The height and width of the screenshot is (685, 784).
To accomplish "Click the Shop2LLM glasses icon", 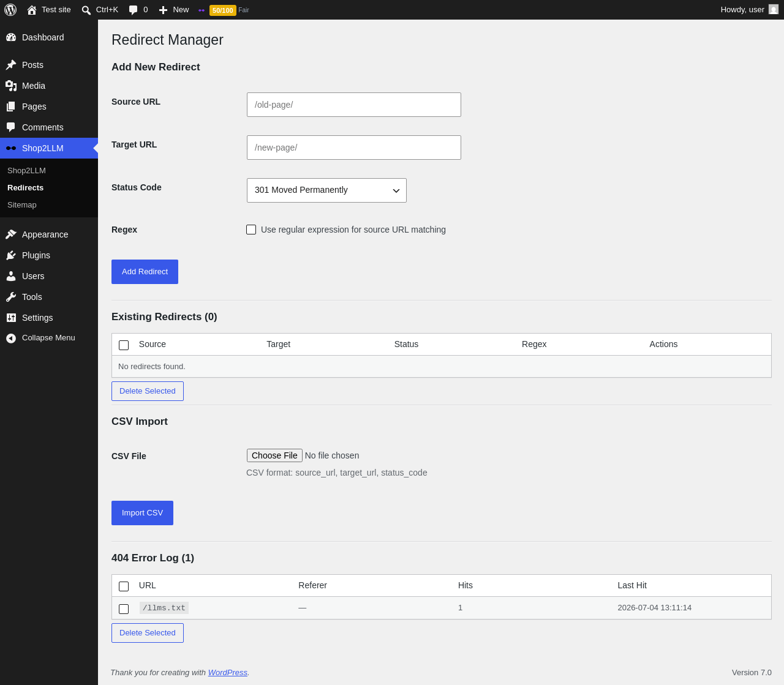I will [x=11, y=148].
